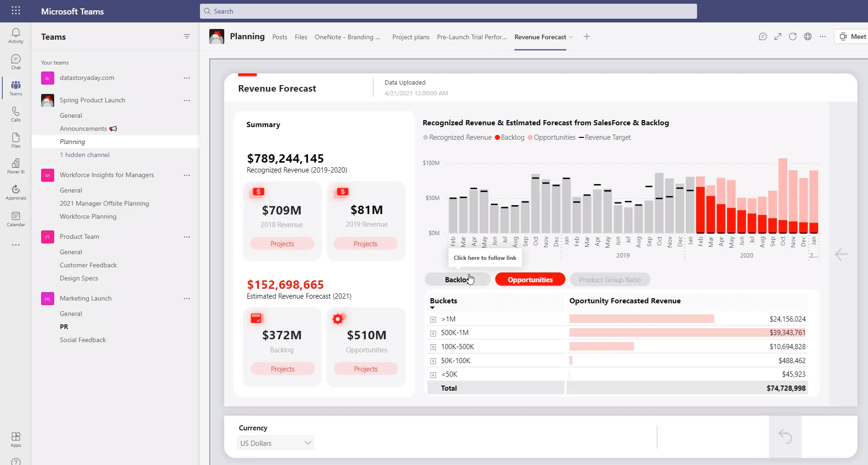Screen dimensions: 868x465
Task: Show the 1 hidden channel
Action: click(x=85, y=155)
